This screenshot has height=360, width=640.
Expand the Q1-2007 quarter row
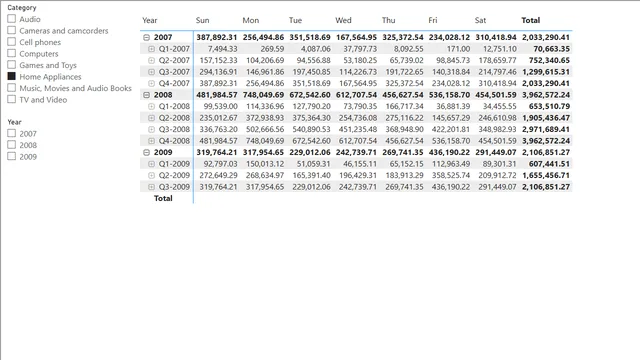151,49
